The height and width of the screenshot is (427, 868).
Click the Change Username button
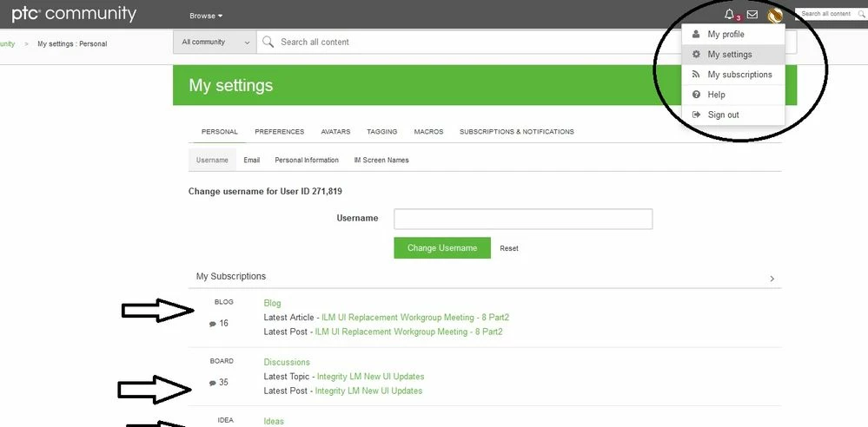coord(442,248)
